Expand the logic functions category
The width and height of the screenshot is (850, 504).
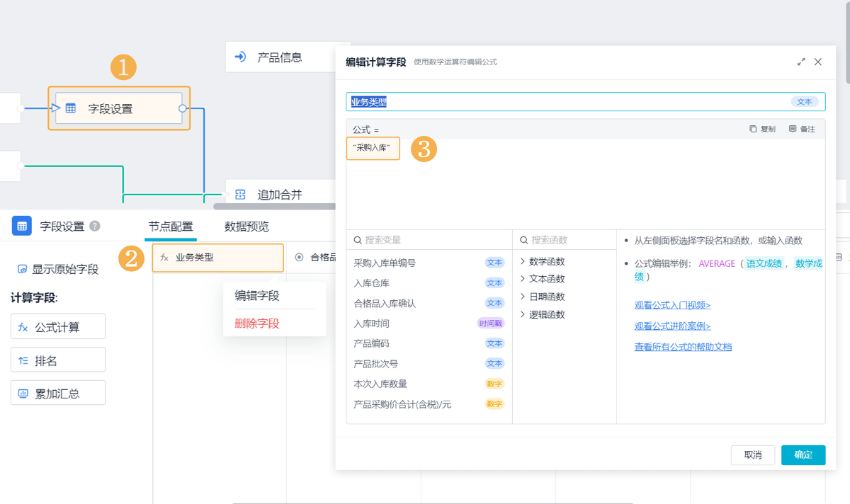523,315
